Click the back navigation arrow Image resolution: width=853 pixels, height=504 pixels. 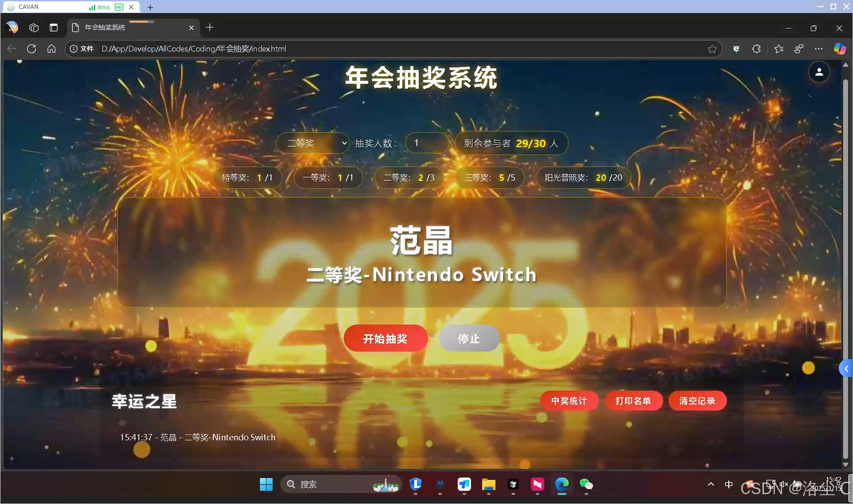click(11, 49)
